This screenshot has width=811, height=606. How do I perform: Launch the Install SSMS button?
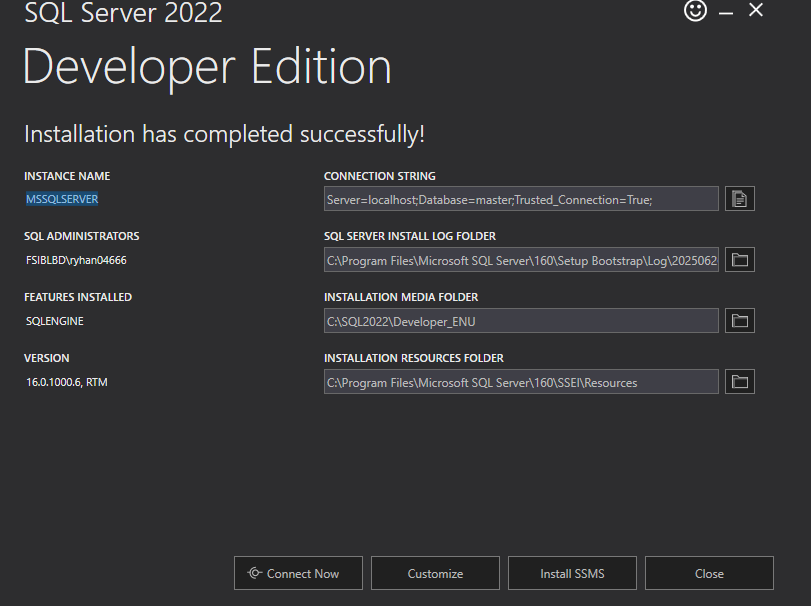(x=572, y=573)
